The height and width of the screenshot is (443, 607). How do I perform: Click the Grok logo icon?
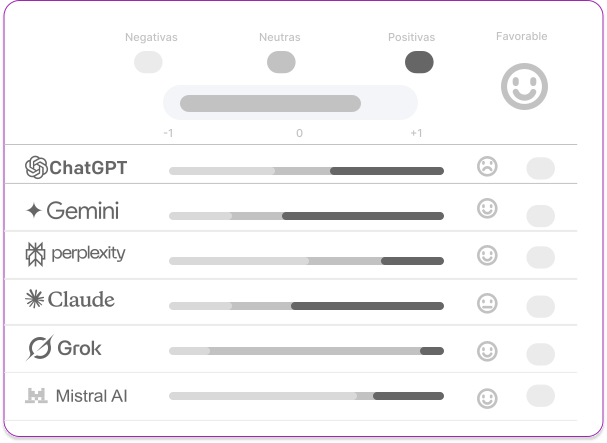[x=40, y=349]
